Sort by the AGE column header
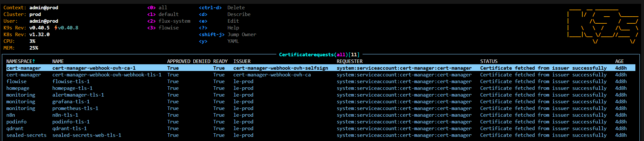Image resolution: width=644 pixels, height=141 pixels. [619, 61]
